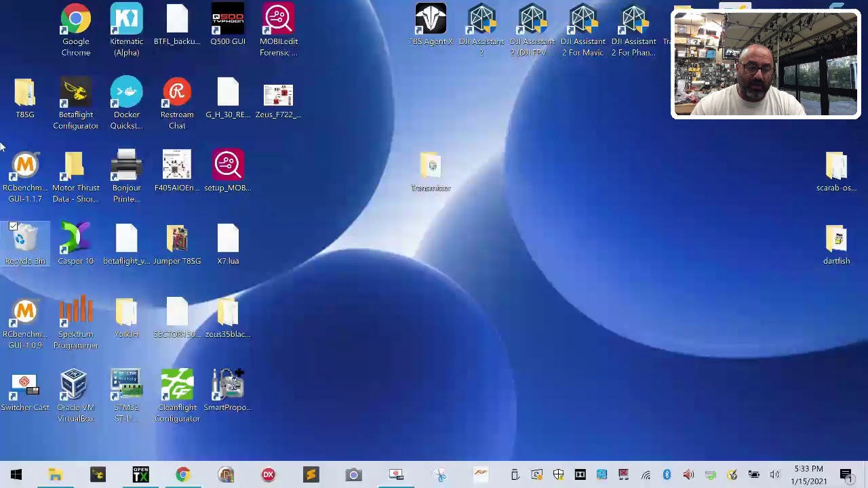This screenshot has width=868, height=488.
Task: Select the Jumper T8SG archive icon
Action: tap(177, 245)
